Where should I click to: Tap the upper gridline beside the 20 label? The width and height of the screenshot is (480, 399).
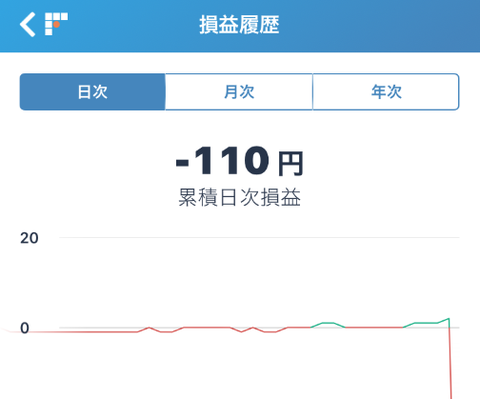pyautogui.click(x=259, y=238)
